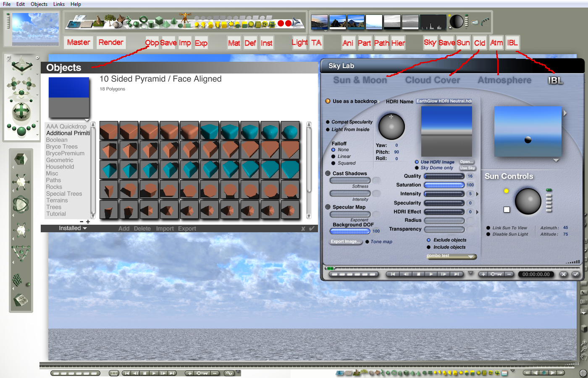Click the Export Image... button
The height and width of the screenshot is (378, 588).
[x=345, y=241]
